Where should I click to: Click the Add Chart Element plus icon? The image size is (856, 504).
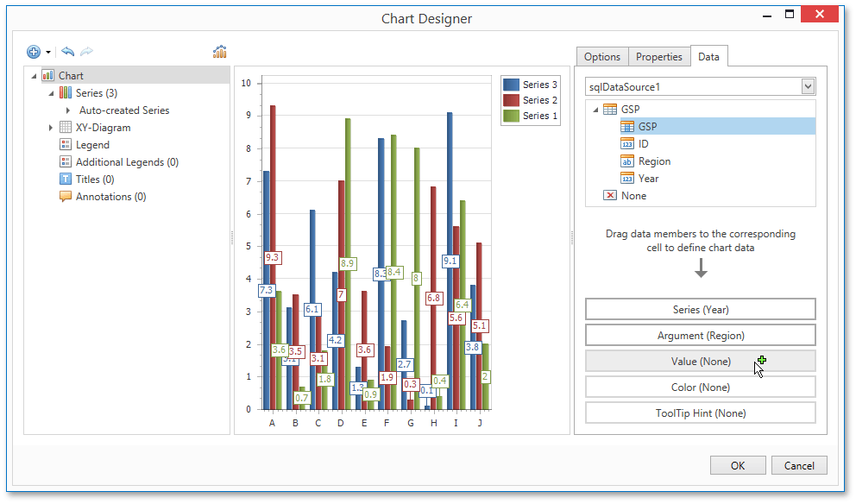[x=33, y=52]
